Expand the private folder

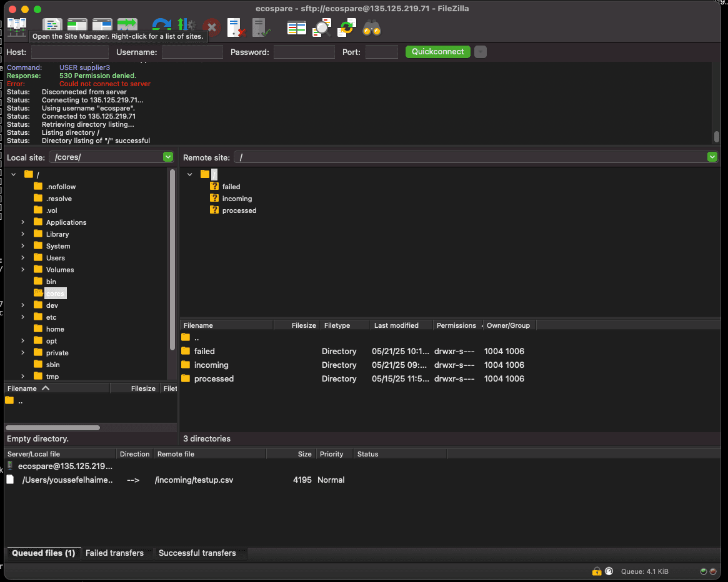pyautogui.click(x=22, y=353)
